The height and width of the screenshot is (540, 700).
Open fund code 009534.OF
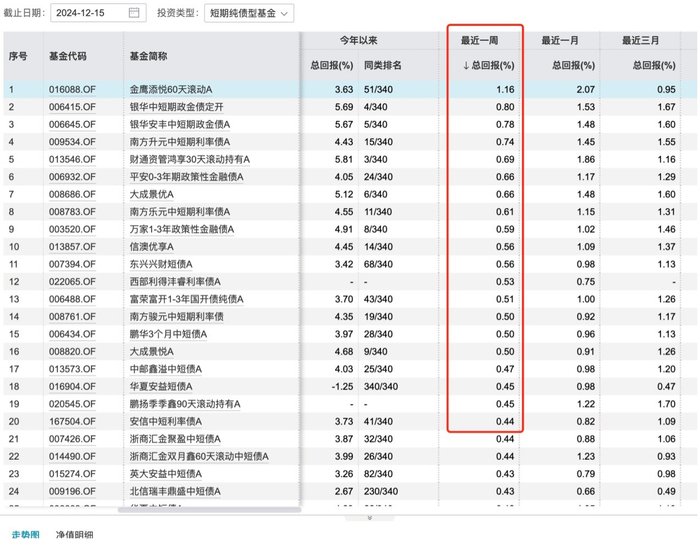pos(72,142)
